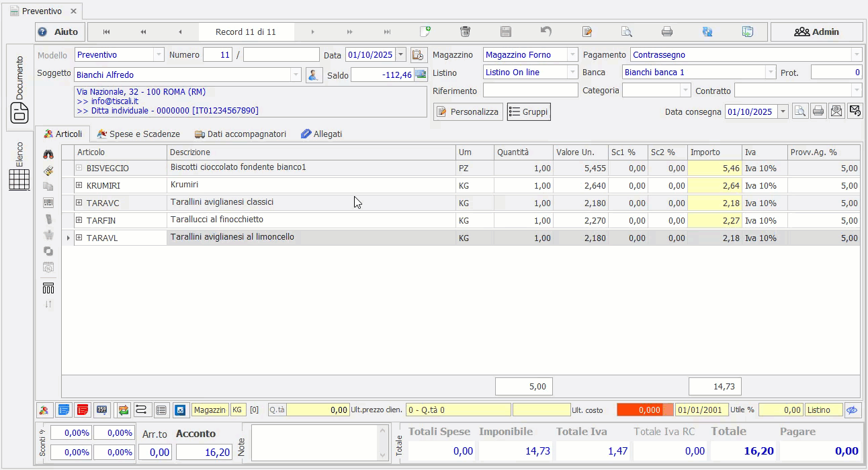Click the orange-red Ult. costo color field

640,410
